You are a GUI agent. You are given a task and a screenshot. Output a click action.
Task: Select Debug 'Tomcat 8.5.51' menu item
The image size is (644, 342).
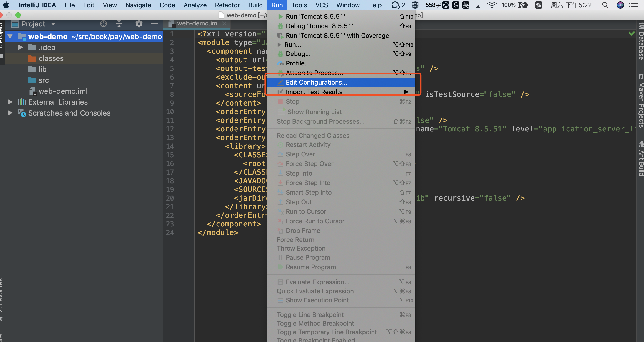click(319, 26)
